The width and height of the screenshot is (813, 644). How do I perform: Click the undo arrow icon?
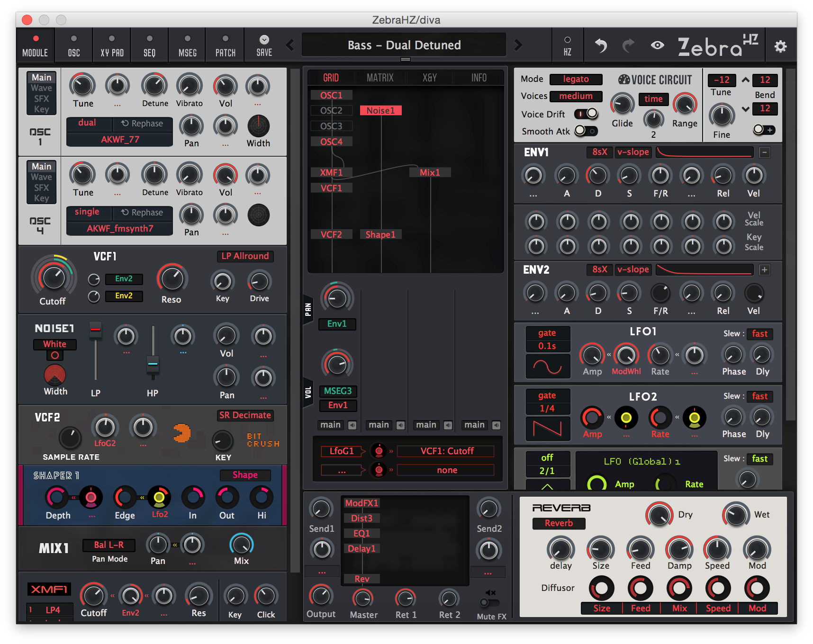pyautogui.click(x=601, y=45)
